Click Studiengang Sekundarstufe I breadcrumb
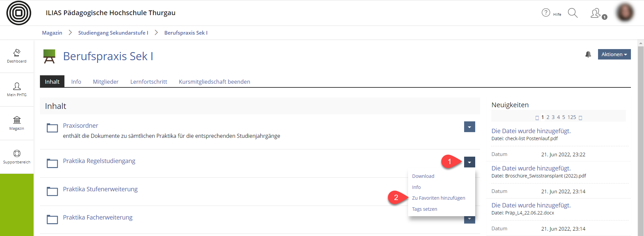644x236 pixels. coord(113,33)
